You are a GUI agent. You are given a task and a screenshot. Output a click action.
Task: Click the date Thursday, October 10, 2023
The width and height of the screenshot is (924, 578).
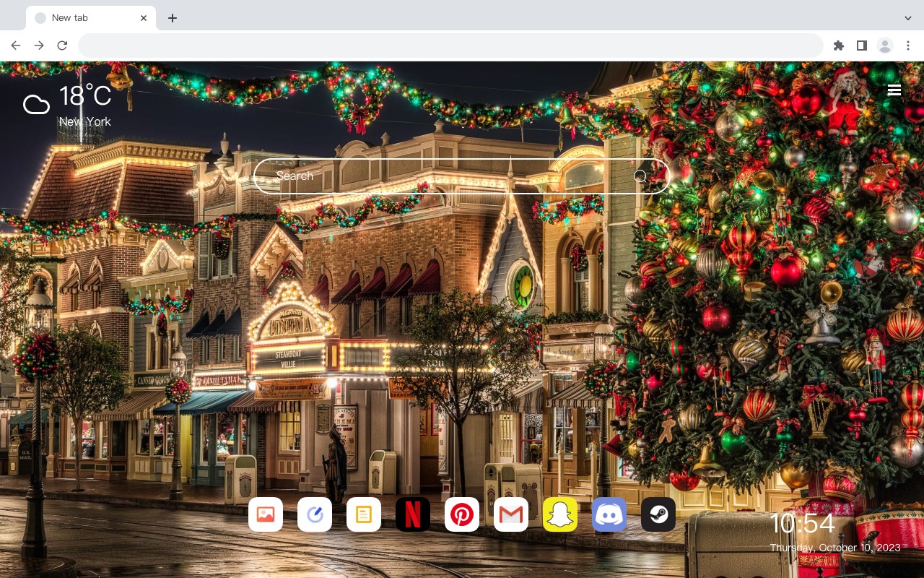[x=835, y=548]
